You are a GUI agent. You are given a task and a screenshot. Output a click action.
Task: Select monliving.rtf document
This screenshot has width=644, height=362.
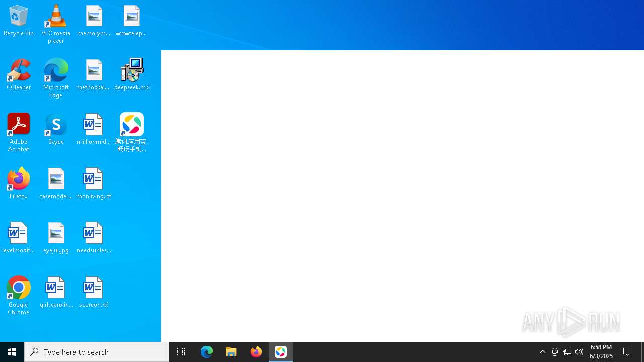tap(94, 184)
